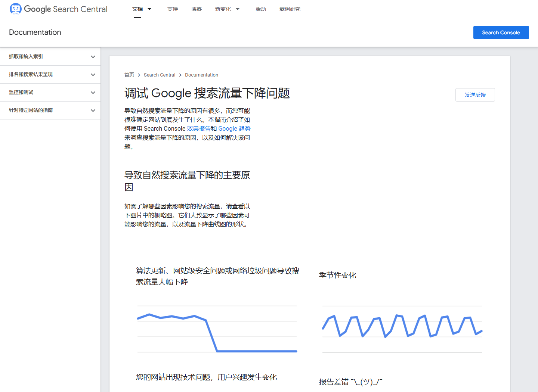Open the 案例研究 tab

290,9
